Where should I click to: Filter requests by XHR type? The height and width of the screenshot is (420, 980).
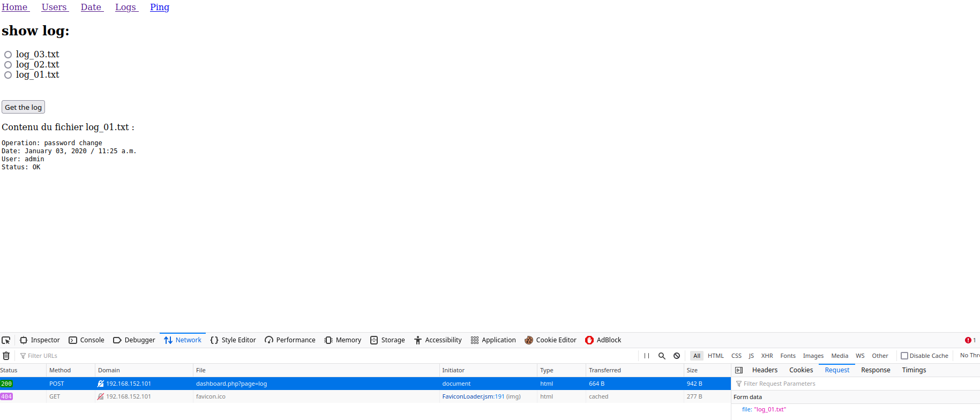767,356
